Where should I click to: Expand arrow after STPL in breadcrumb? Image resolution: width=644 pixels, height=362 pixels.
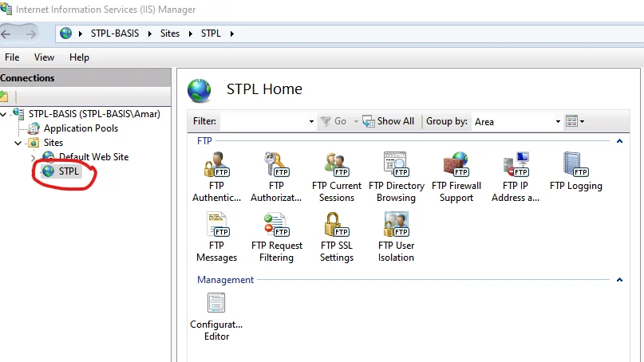pos(231,33)
